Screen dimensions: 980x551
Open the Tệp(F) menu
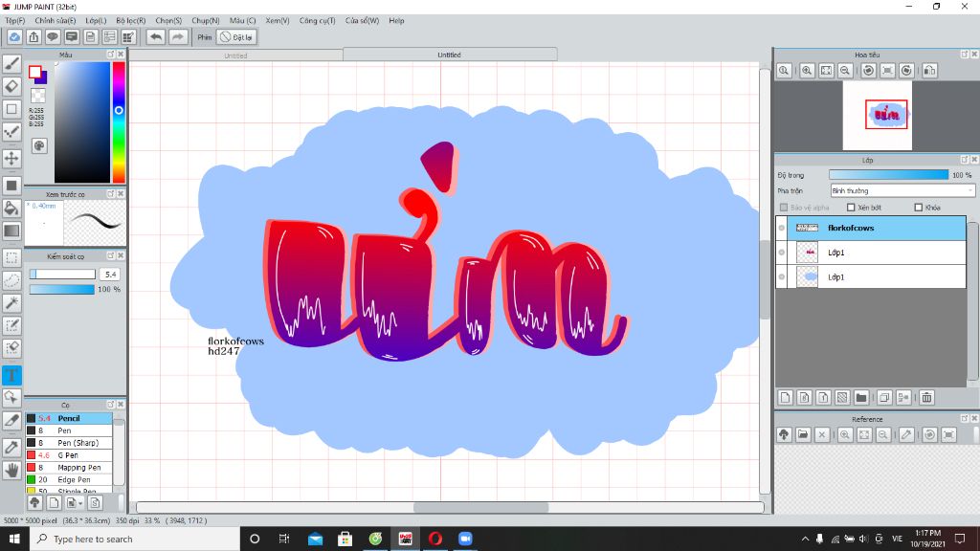(x=15, y=21)
